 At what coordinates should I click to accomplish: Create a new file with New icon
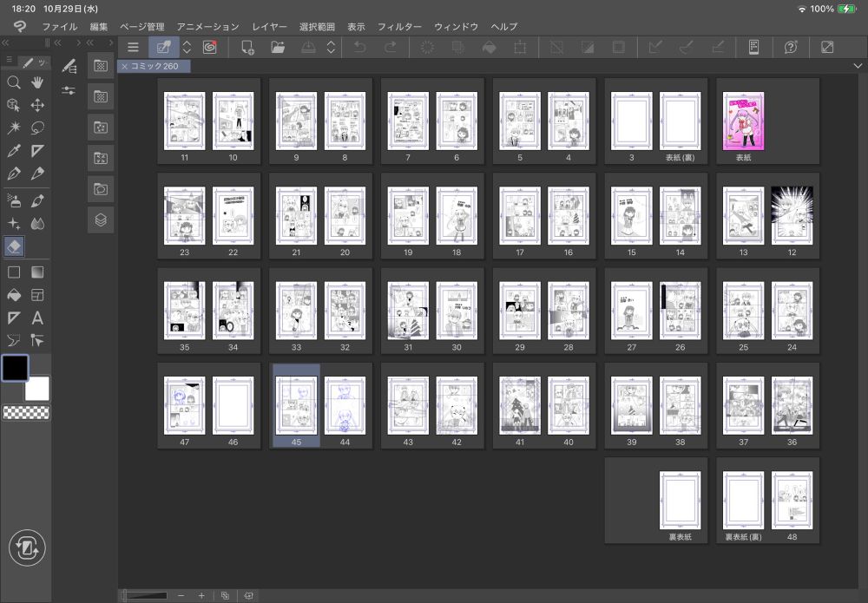coord(247,48)
